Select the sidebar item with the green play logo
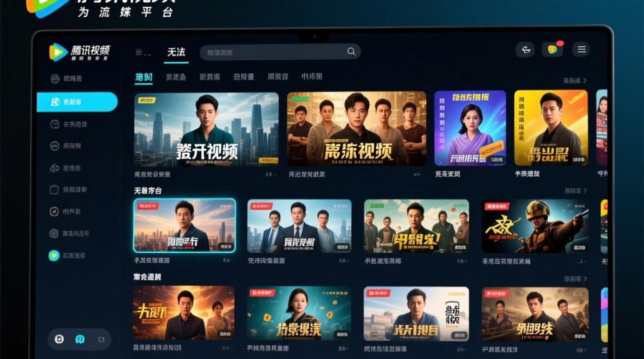644x359 pixels. point(67,255)
